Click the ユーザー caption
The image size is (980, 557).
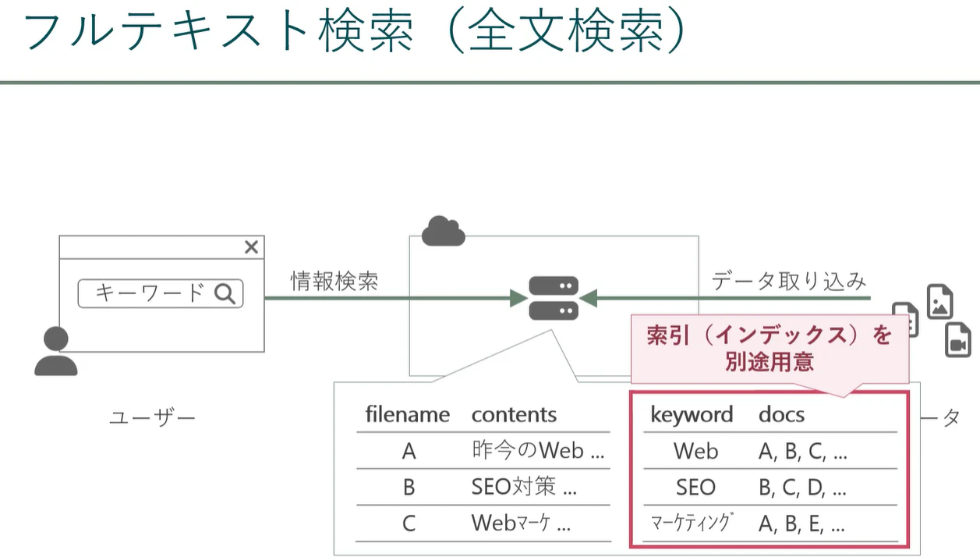152,418
